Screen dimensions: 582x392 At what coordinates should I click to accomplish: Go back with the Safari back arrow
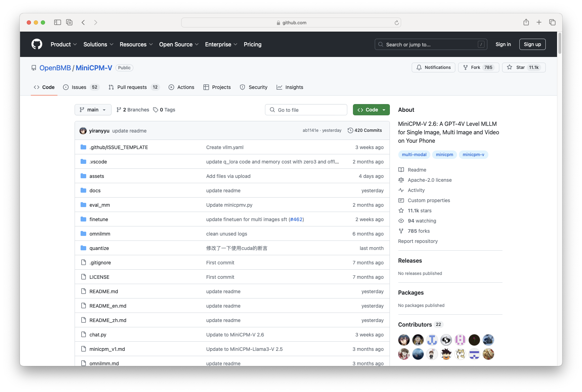(83, 23)
